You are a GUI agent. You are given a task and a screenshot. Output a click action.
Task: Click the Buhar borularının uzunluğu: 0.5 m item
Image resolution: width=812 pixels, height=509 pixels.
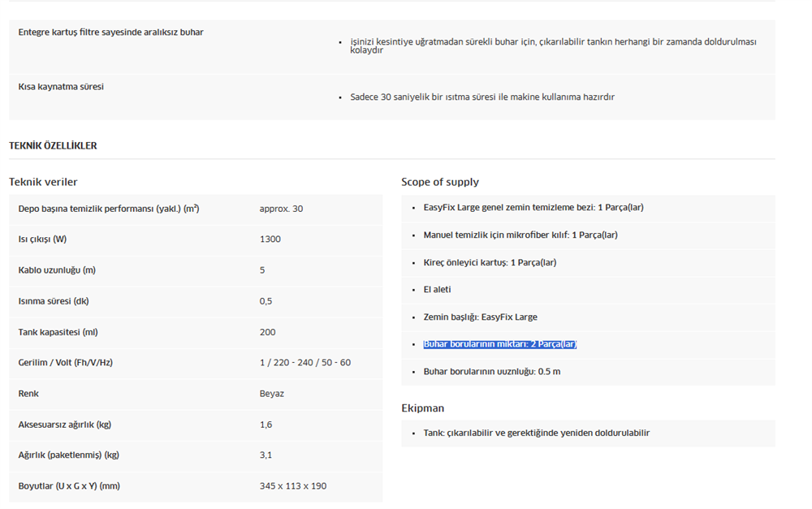(492, 372)
